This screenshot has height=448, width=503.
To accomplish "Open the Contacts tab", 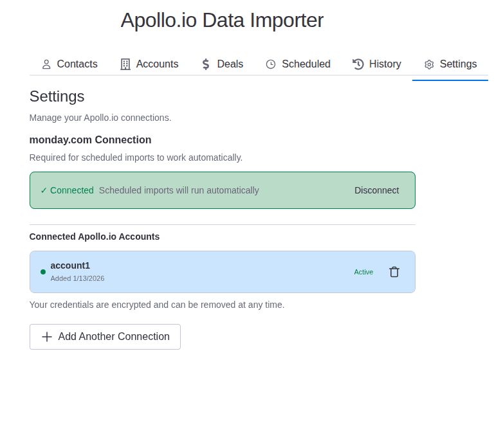I will (69, 64).
